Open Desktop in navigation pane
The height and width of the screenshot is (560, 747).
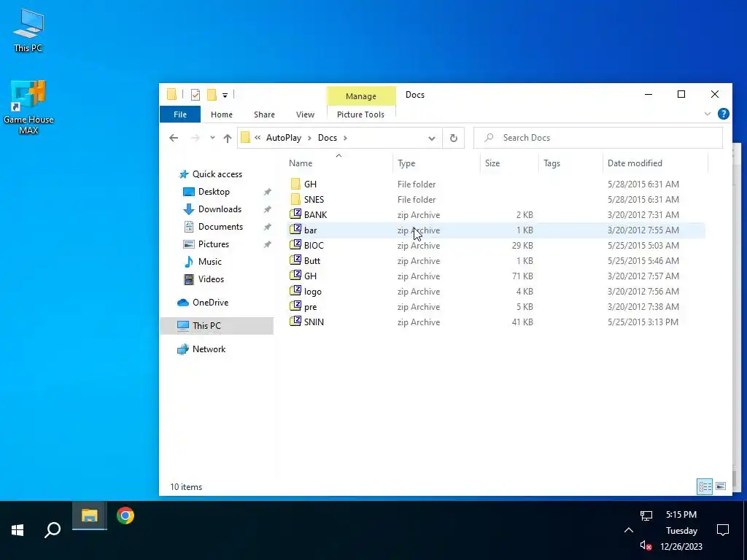[x=214, y=192]
